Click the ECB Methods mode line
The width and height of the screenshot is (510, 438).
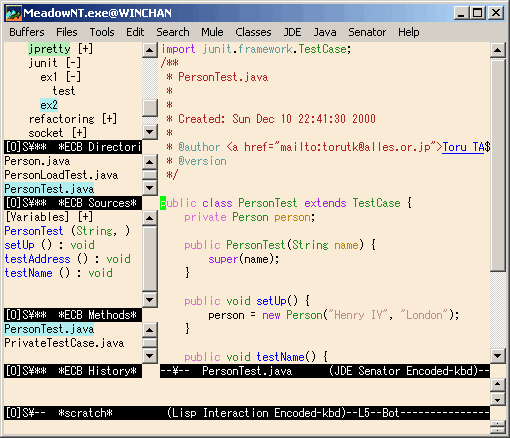pos(73,315)
